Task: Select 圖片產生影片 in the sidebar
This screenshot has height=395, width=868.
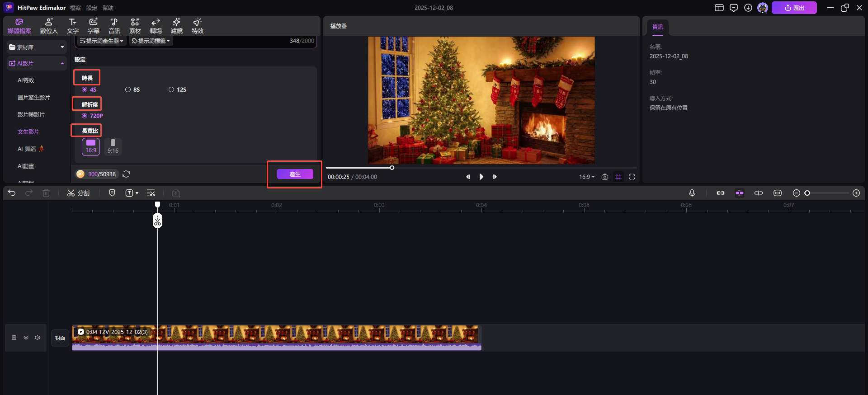Action: (34, 98)
